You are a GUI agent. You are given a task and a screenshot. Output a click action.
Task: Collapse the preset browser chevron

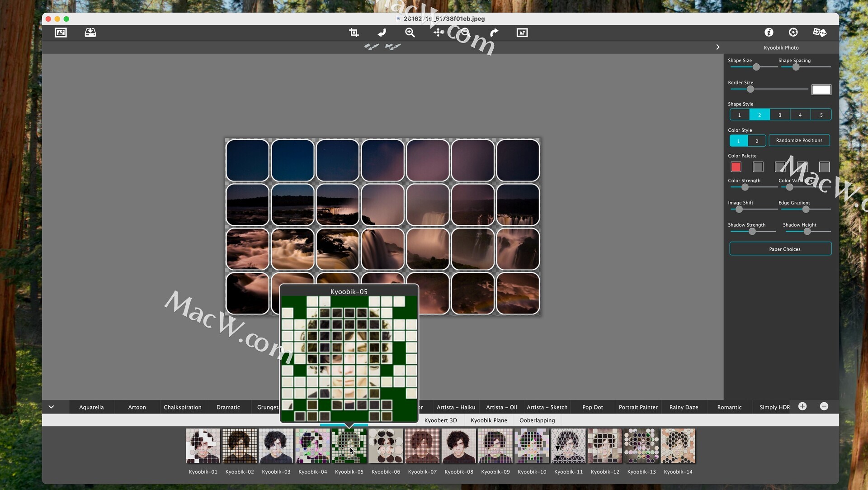tap(51, 407)
